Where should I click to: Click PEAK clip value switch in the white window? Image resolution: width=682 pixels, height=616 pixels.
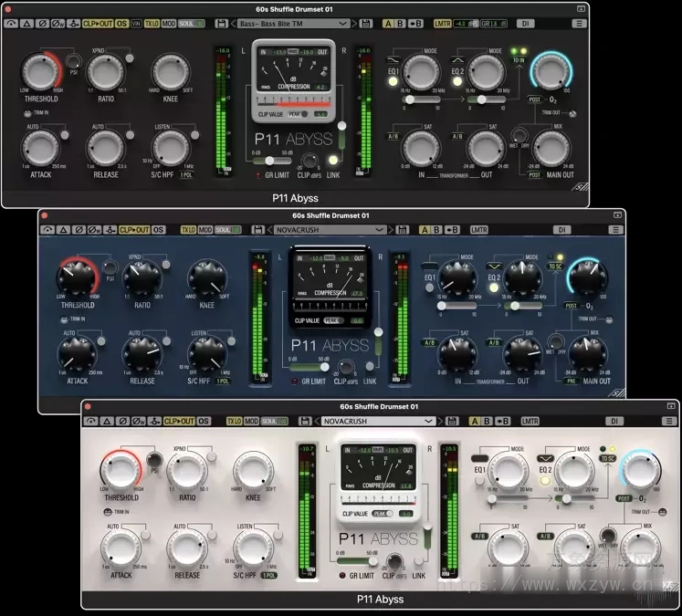pyautogui.click(x=383, y=514)
